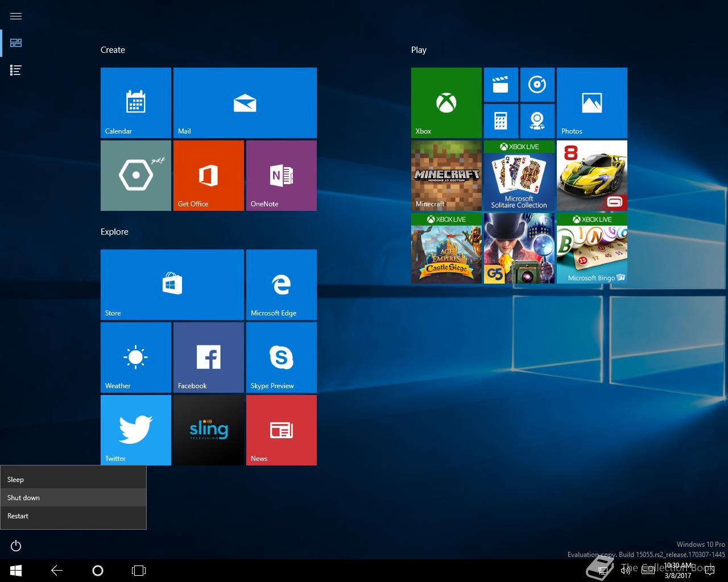The image size is (728, 582).
Task: Open the Calendar tile
Action: click(x=136, y=103)
